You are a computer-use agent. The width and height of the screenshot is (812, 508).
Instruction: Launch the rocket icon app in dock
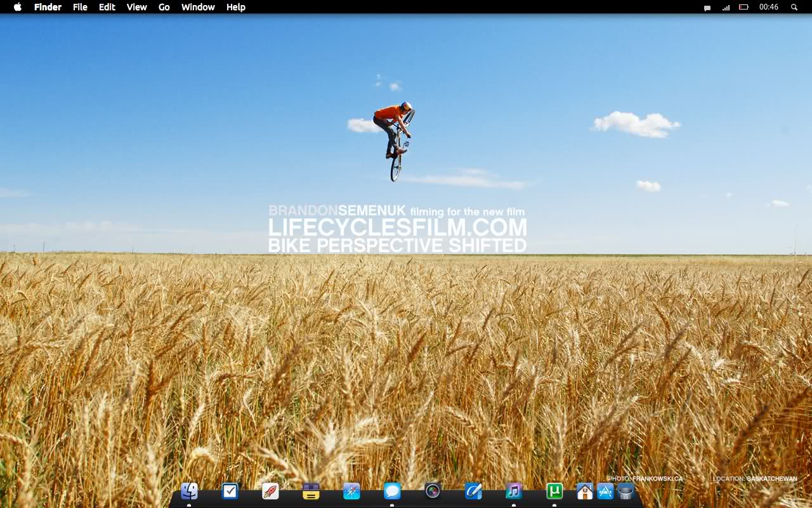coord(270,491)
